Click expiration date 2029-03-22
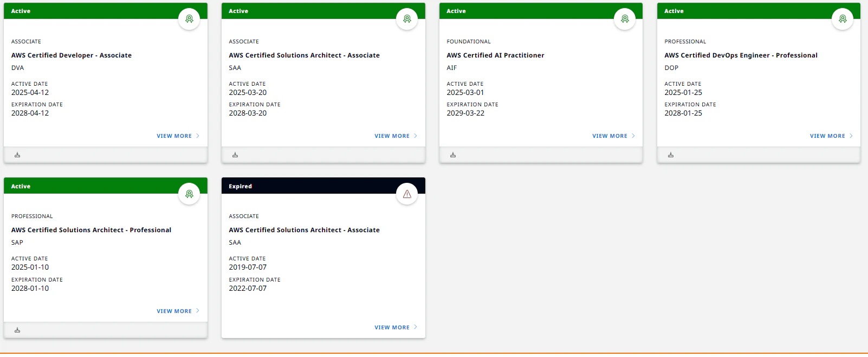This screenshot has width=868, height=357. 465,113
